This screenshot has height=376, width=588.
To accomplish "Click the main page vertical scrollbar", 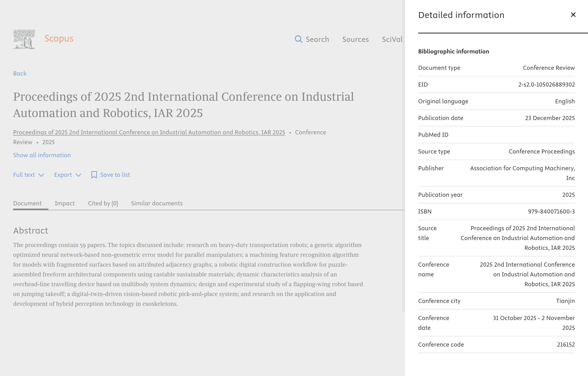I will [403, 156].
